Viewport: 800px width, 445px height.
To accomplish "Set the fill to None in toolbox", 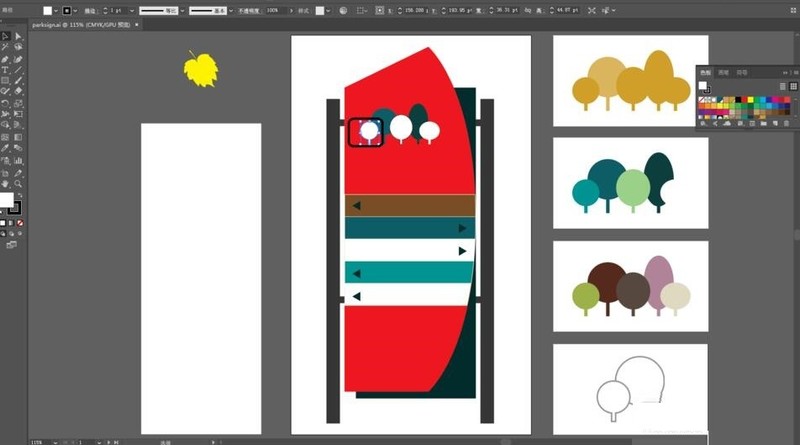I will (20, 223).
